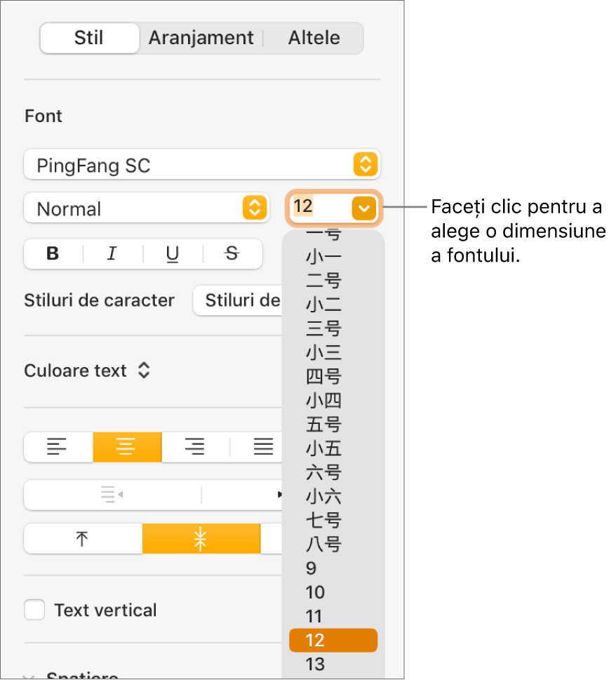Open the Aranjament tab
Viewport: 616px width, 680px height.
click(201, 38)
